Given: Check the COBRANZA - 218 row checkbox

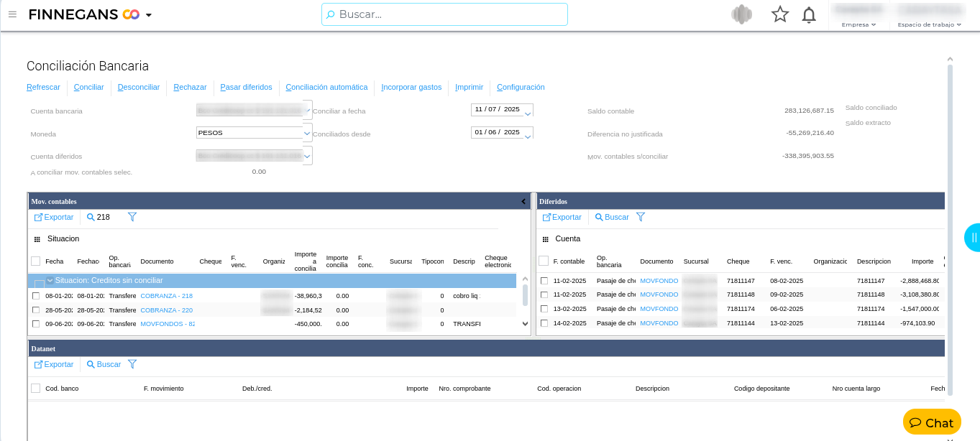Looking at the screenshot, I should click(x=36, y=296).
